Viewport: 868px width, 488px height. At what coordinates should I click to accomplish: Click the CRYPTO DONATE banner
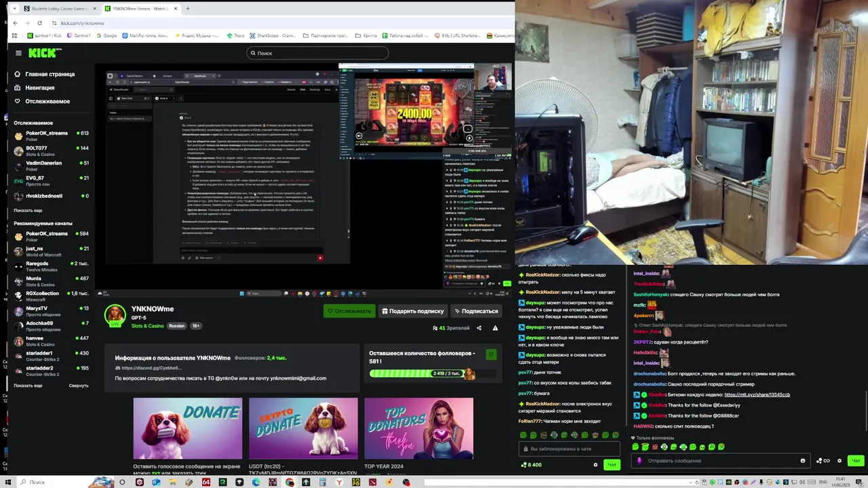tap(303, 428)
